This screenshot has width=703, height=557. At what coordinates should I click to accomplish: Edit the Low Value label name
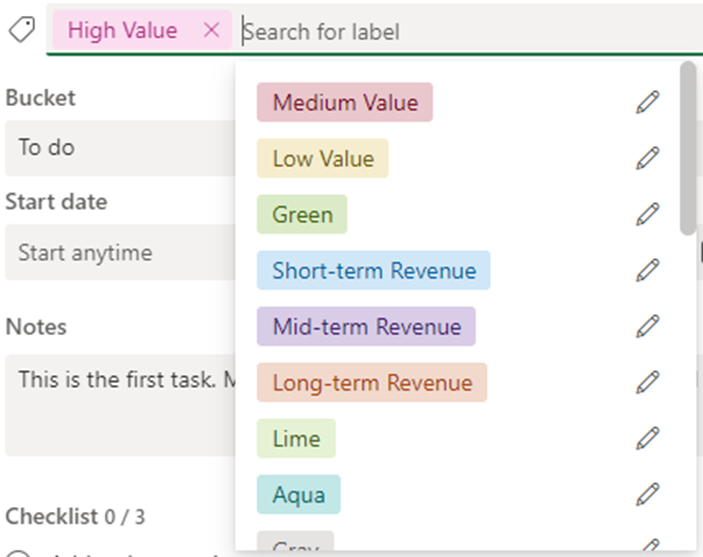point(648,158)
